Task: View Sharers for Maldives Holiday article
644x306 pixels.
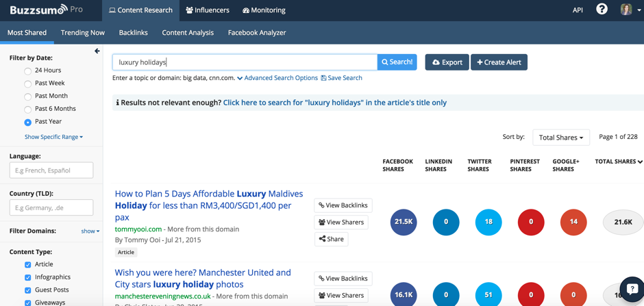Action: point(341,222)
